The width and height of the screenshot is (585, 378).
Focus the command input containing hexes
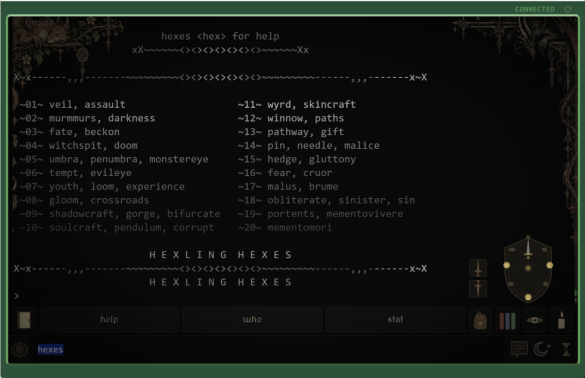point(270,350)
